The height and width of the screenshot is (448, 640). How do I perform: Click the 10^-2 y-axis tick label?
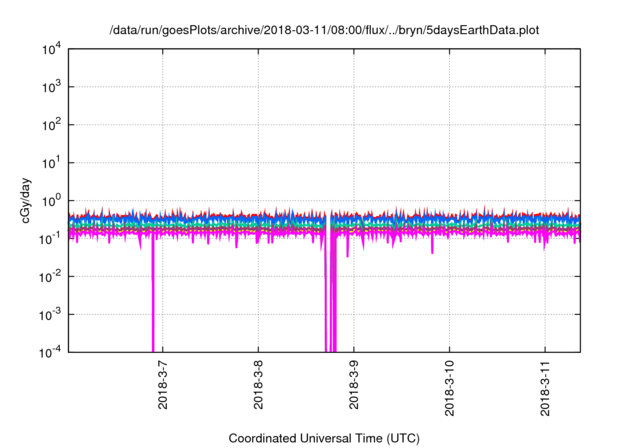[50, 277]
